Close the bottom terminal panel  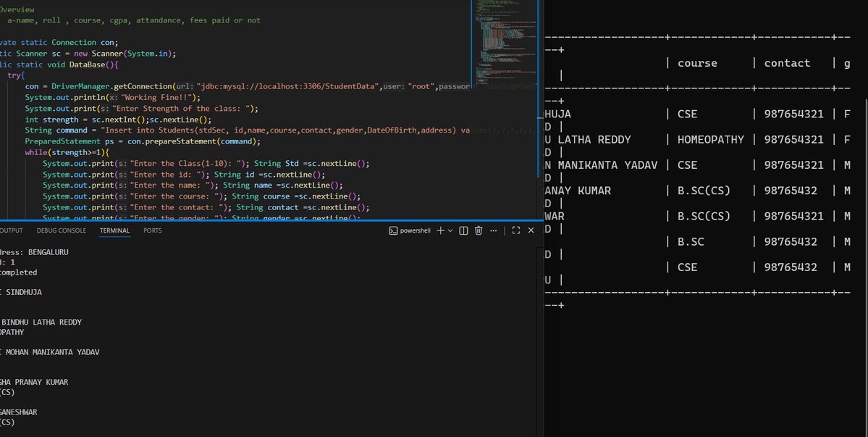coord(531,230)
